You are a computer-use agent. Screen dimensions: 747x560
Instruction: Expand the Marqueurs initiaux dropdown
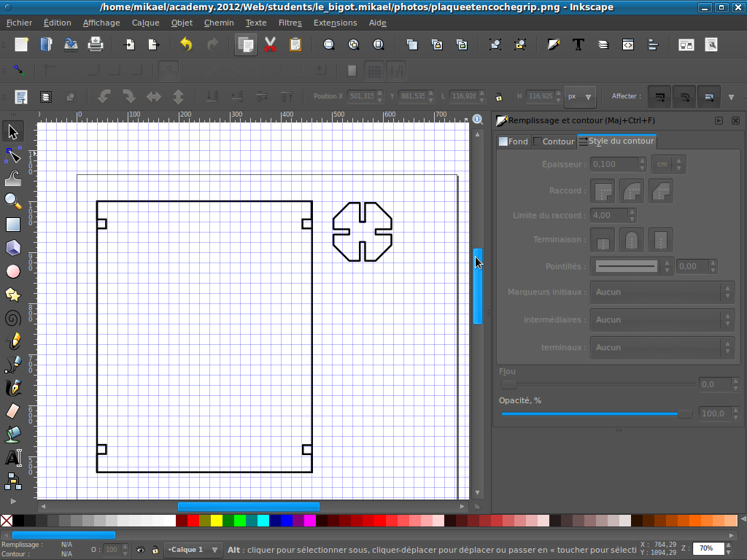662,292
